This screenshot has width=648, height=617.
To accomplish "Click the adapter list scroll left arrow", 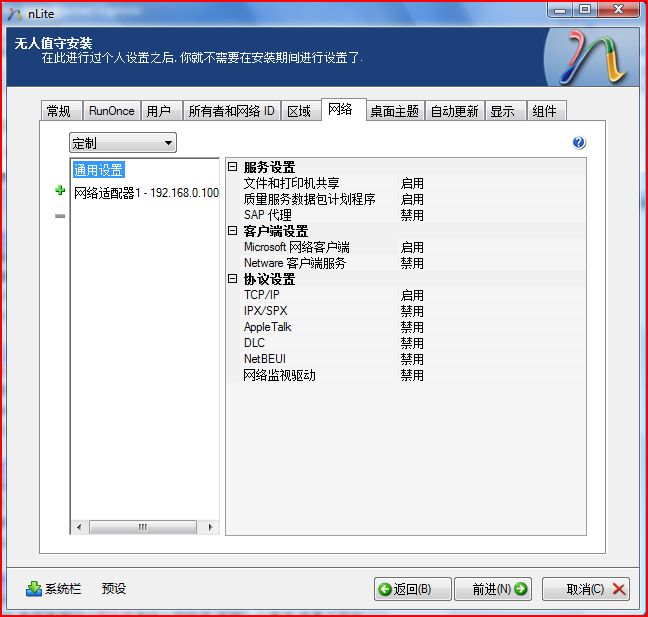I will click(x=79, y=527).
